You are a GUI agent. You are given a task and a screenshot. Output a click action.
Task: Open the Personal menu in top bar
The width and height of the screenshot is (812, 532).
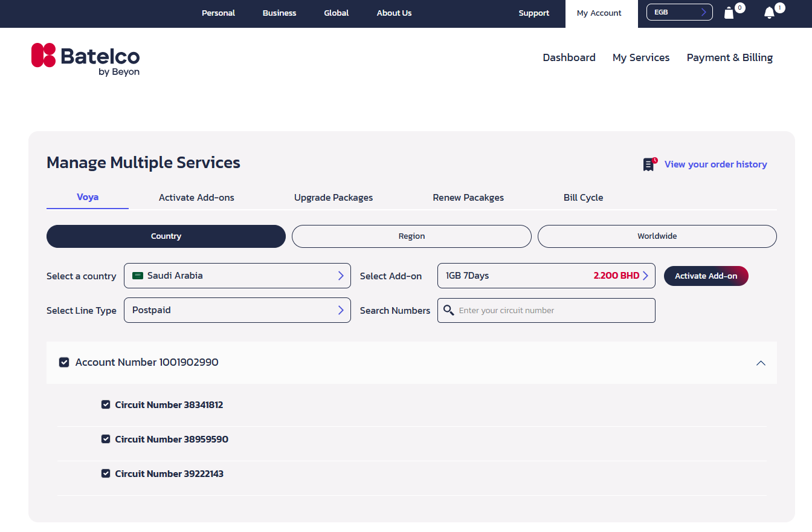(x=218, y=13)
